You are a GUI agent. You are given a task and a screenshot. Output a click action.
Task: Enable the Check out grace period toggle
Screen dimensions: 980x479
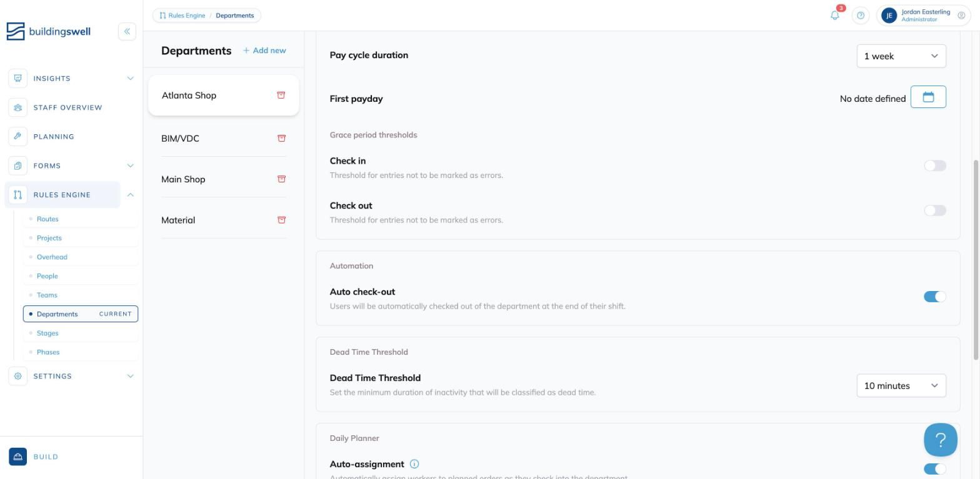(935, 210)
